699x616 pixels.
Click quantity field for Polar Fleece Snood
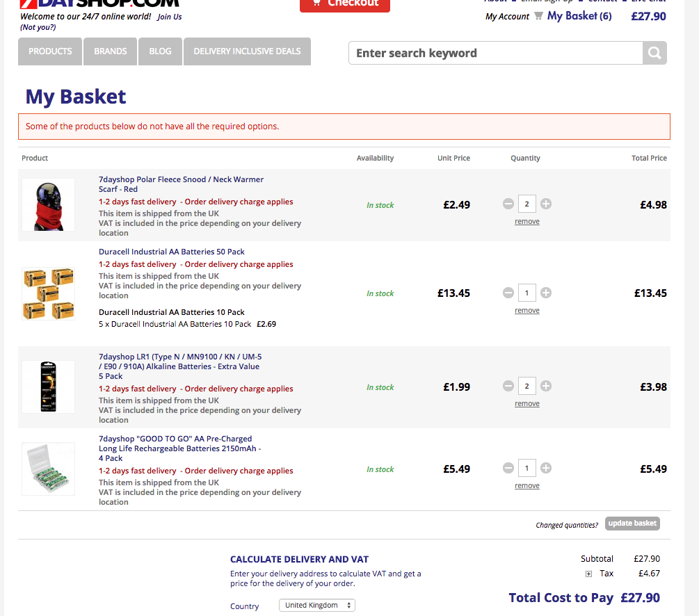click(x=527, y=204)
